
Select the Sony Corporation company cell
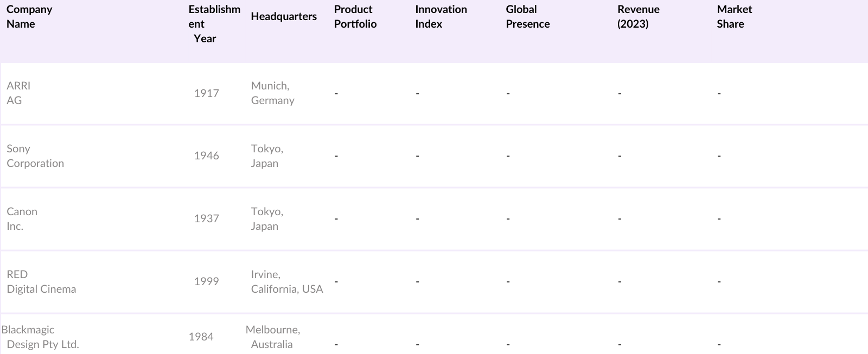(x=35, y=156)
